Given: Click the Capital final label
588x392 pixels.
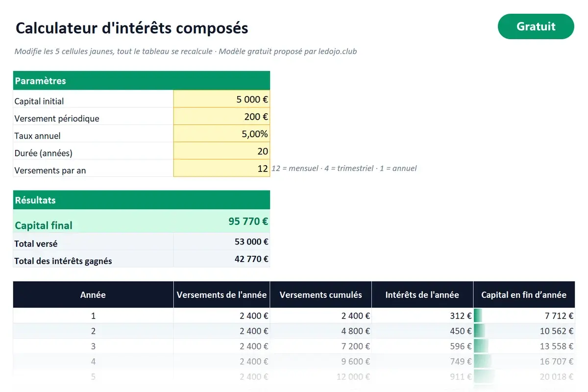Looking at the screenshot, I should tap(44, 225).
